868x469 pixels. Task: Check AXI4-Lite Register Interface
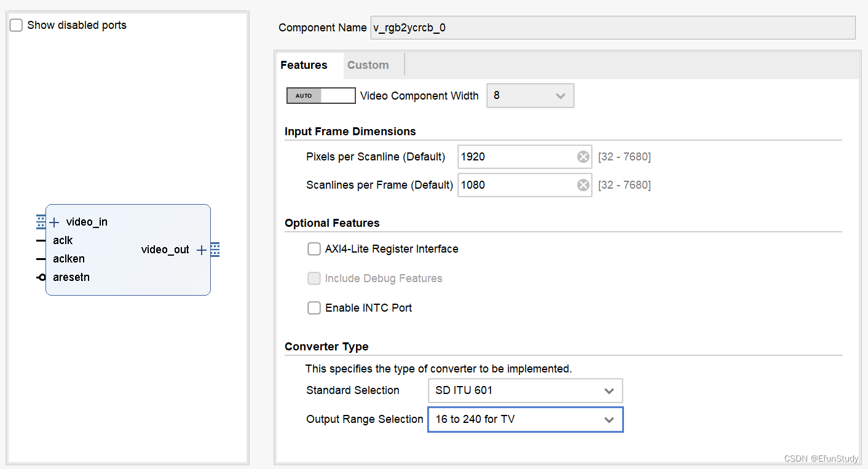click(x=314, y=249)
